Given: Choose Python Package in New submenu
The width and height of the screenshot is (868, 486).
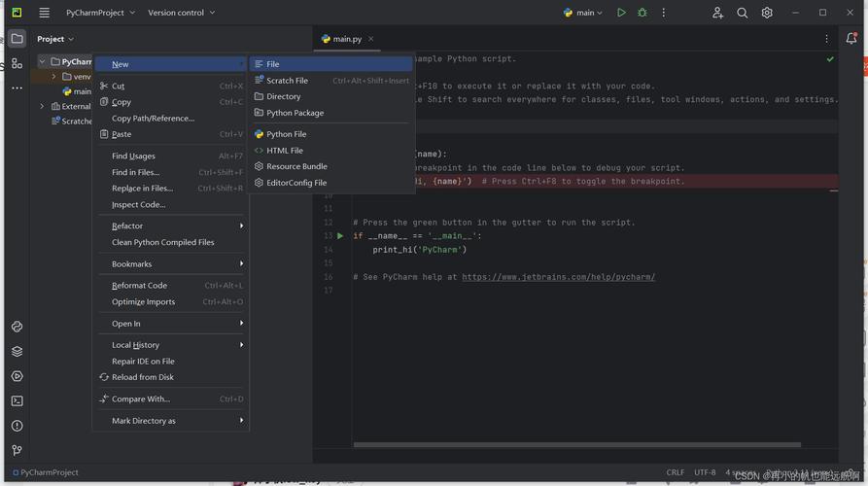Looking at the screenshot, I should point(331,113).
